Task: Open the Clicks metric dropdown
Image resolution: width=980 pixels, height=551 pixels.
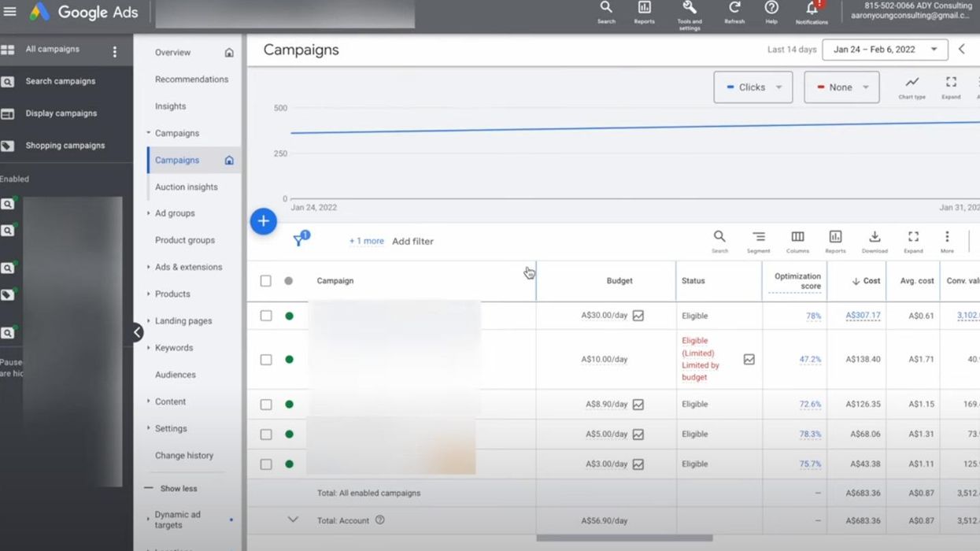Action: point(753,87)
